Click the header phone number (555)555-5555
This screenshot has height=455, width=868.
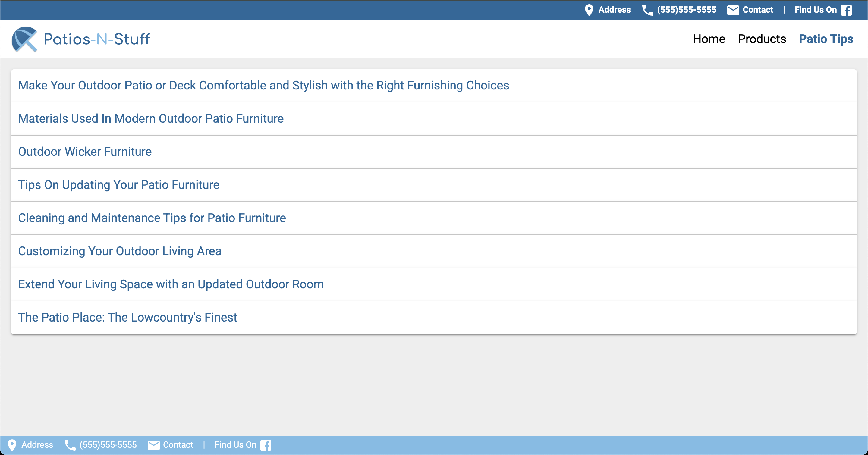tap(686, 10)
